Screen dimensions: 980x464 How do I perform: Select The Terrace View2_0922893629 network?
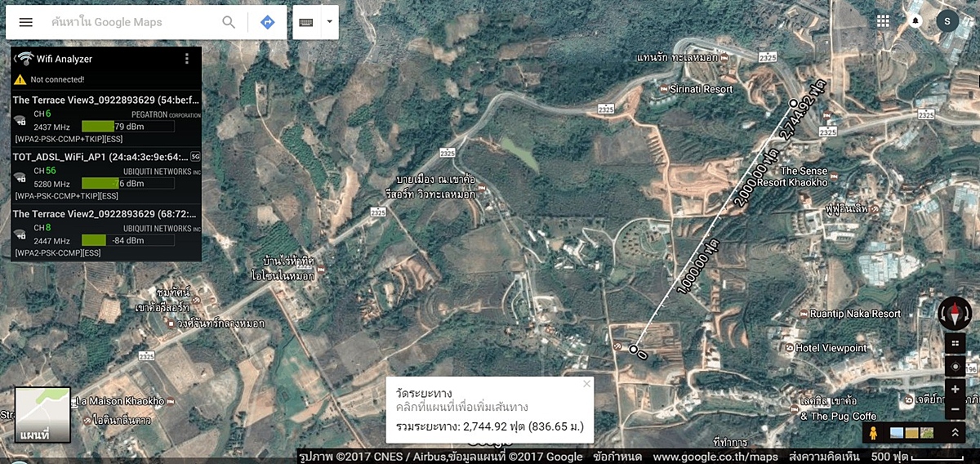click(106, 233)
